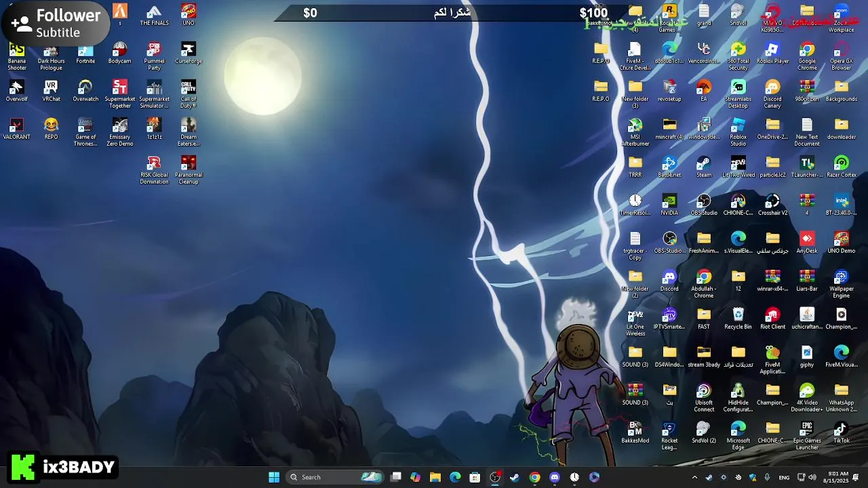Open the downloader folder
This screenshot has width=868, height=488.
tap(842, 129)
